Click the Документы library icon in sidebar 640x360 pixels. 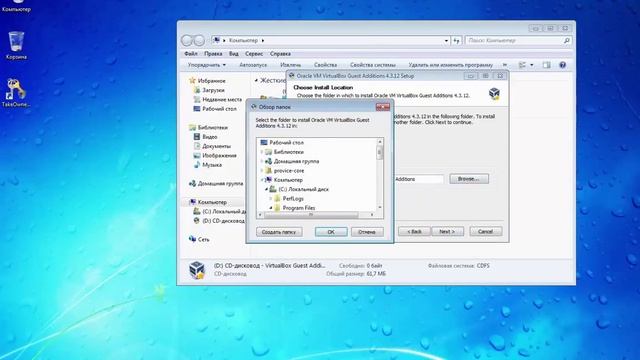[197, 146]
